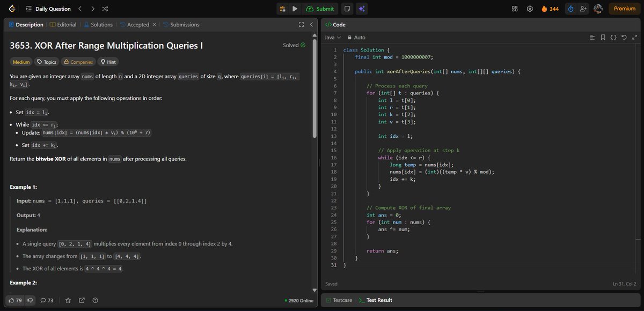Click the console panel resize handle
644x311 pixels.
coord(481,292)
